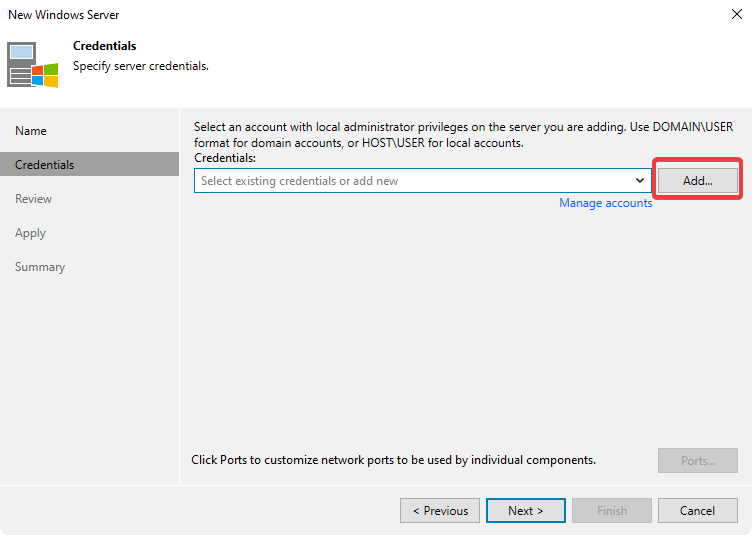Viewport: 752px width, 535px height.
Task: Jump to the Review wizard step
Action: (33, 199)
